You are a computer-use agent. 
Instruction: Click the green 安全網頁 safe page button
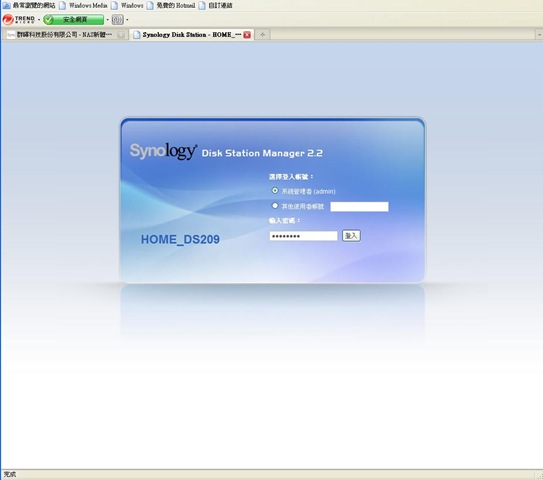[x=73, y=19]
